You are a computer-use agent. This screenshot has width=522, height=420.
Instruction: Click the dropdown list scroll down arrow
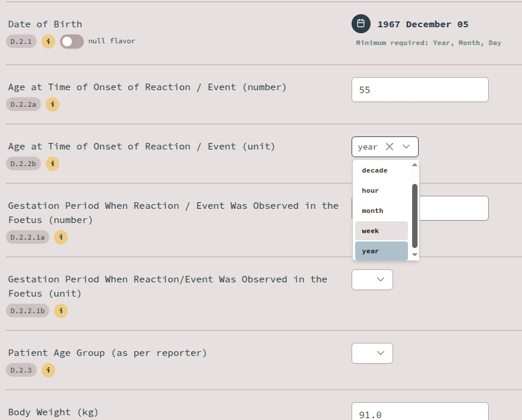(415, 254)
